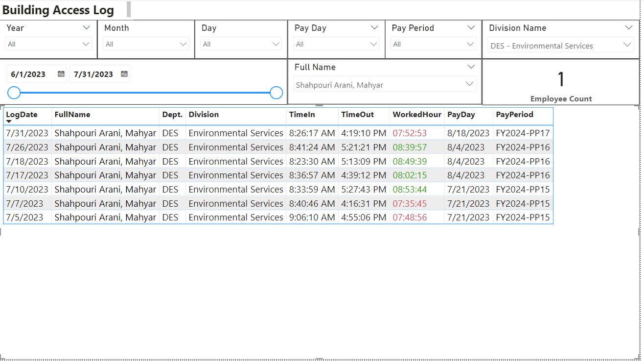
Task: Sort by the Division column header
Action: tap(204, 115)
